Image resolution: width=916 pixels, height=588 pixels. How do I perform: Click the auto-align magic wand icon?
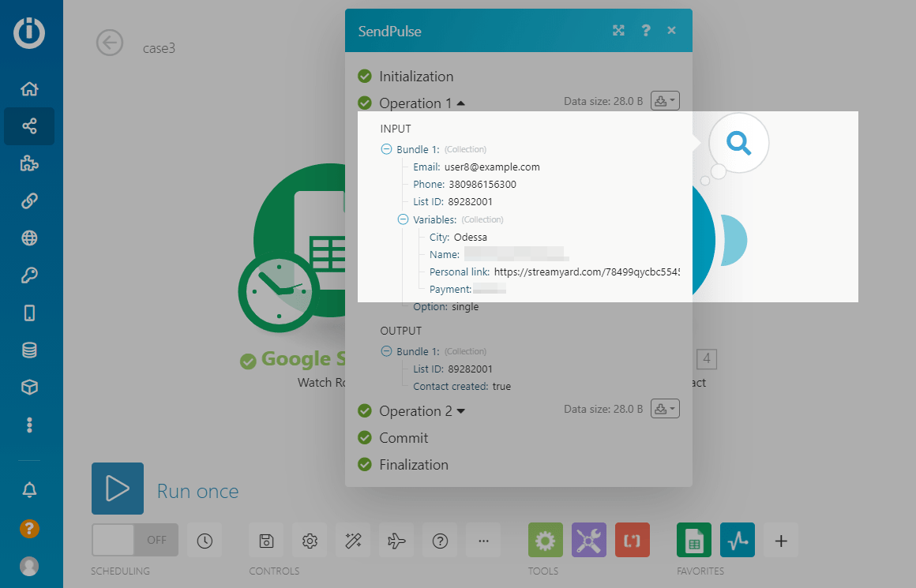pos(353,541)
